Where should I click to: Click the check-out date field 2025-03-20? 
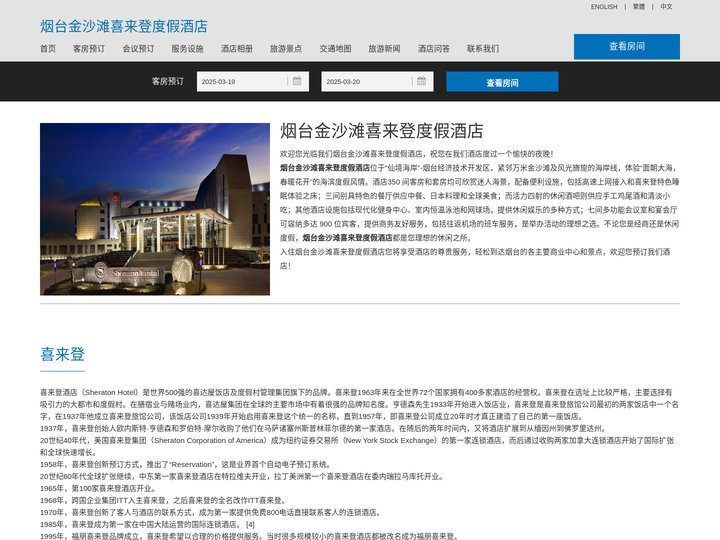coord(377,81)
